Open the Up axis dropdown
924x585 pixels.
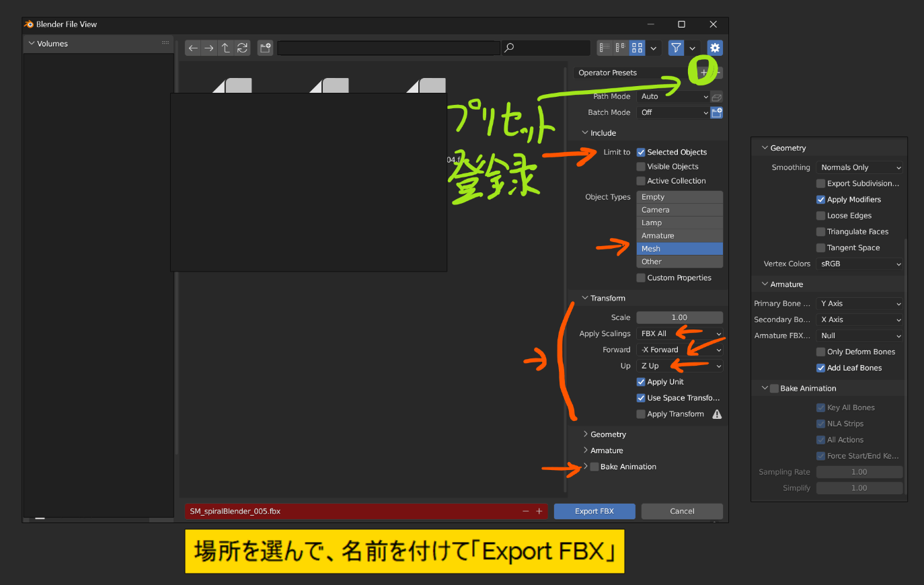(680, 366)
